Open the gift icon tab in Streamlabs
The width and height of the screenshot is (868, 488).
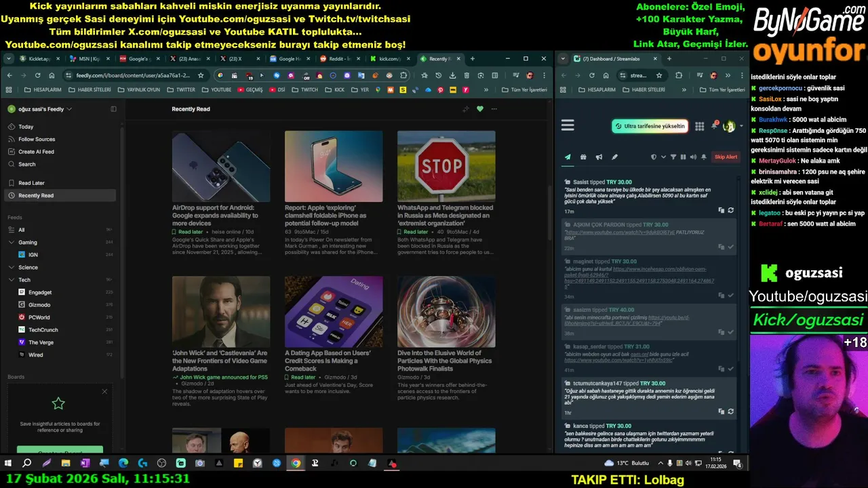pyautogui.click(x=583, y=157)
